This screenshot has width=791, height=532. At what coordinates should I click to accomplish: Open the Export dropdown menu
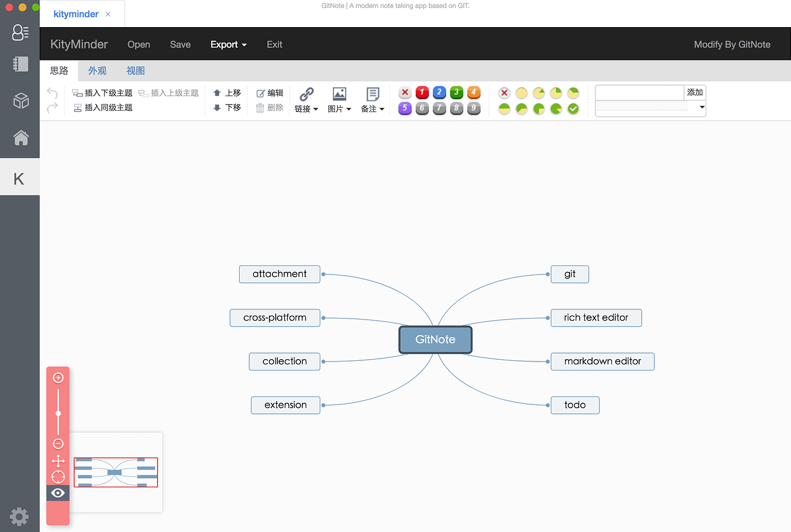click(x=228, y=44)
